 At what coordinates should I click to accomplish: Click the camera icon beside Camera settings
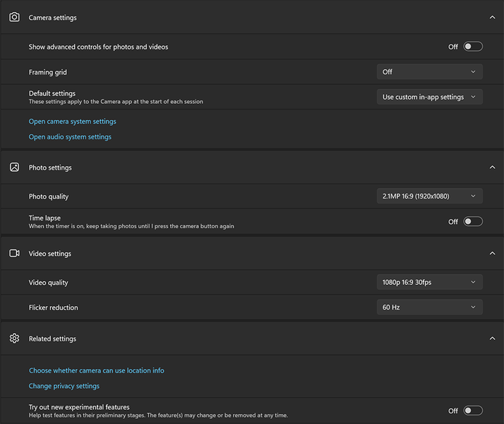pyautogui.click(x=14, y=17)
